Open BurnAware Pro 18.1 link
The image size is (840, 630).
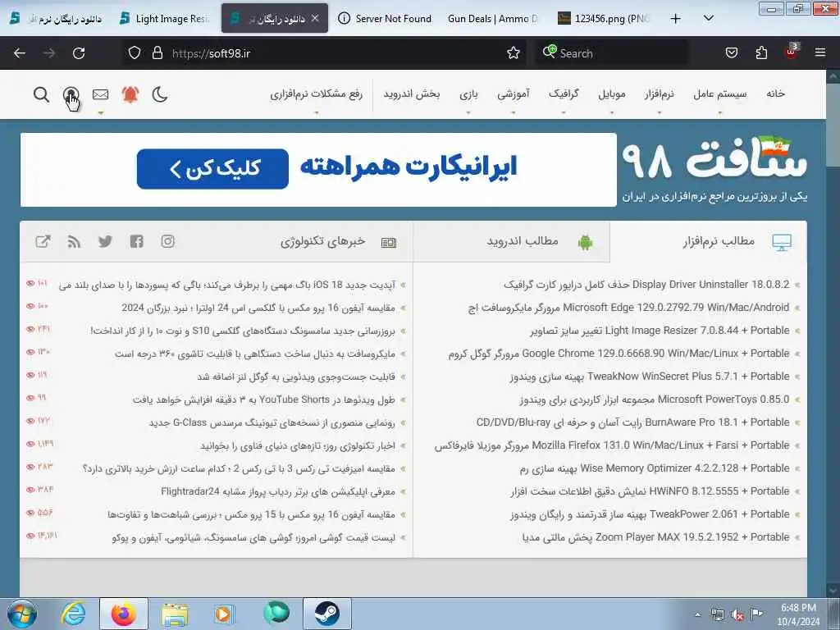(632, 422)
